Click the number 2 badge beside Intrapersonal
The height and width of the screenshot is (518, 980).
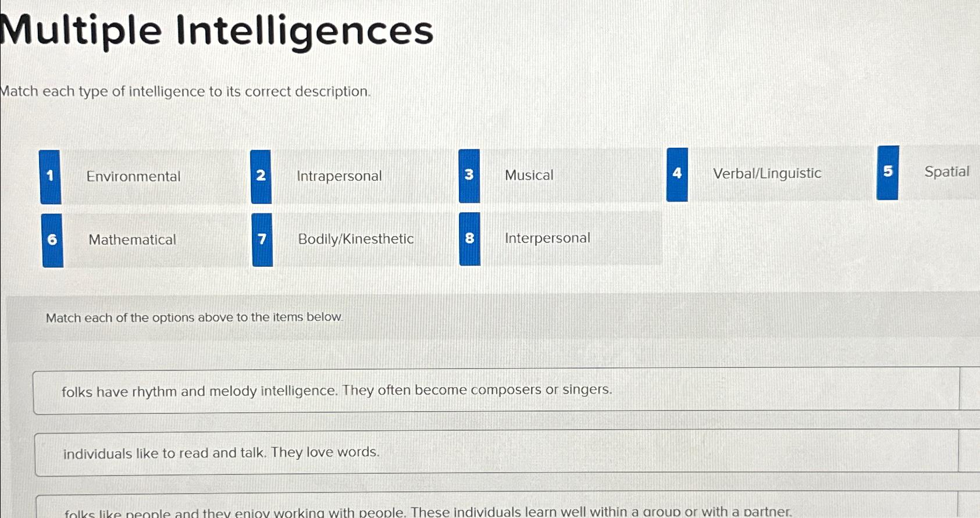[261, 176]
